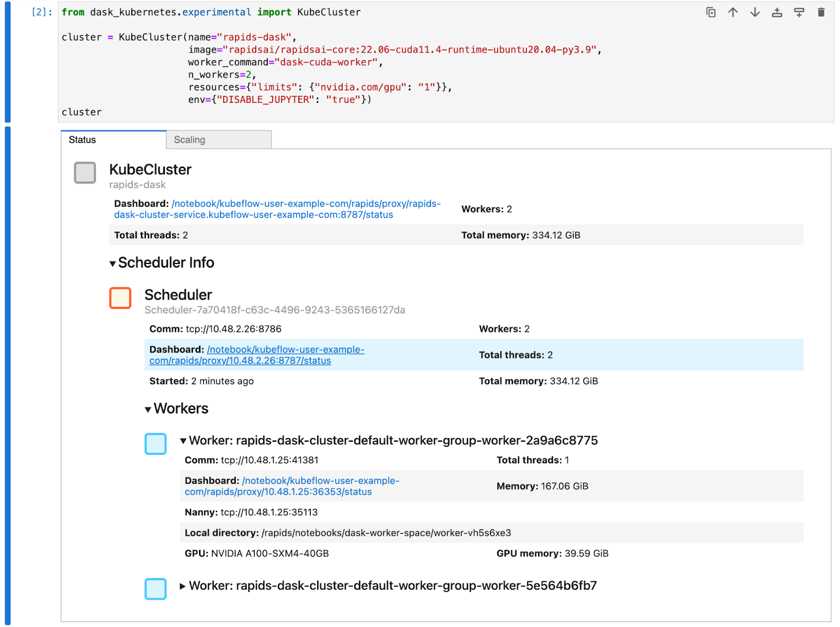Click the worker 'Total threads: 1' value
This screenshot has height=627, width=840.
coord(533,460)
